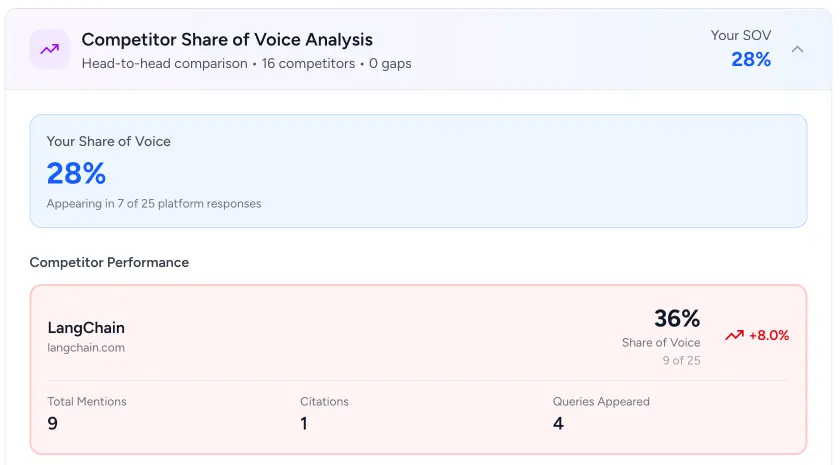This screenshot has width=840, height=465.
Task: Click the Queries Appeared label
Action: click(601, 402)
